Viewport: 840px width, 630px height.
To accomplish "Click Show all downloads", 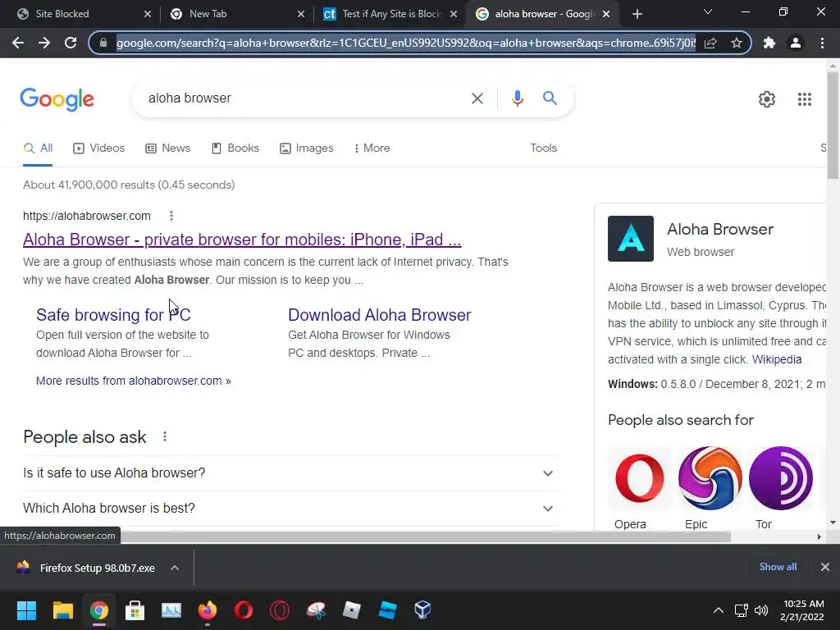I will tap(778, 567).
